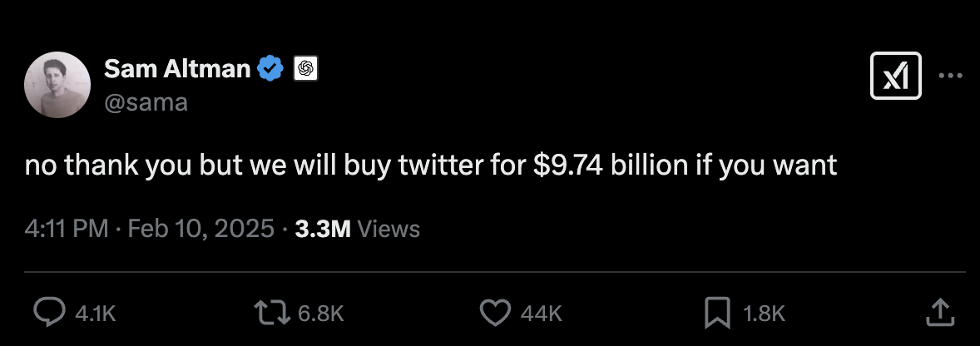This screenshot has height=346, width=980.
Task: Click the Sam Altman display name
Action: click(177, 69)
